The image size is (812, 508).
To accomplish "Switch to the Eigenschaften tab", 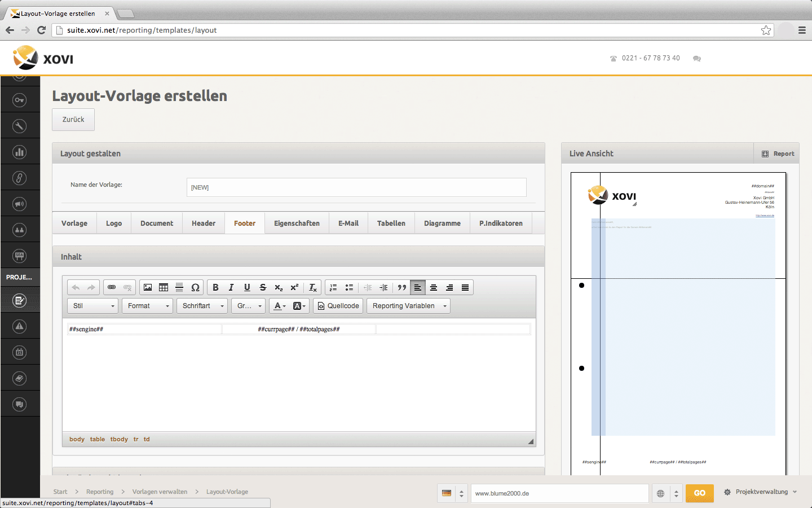I will click(x=297, y=224).
